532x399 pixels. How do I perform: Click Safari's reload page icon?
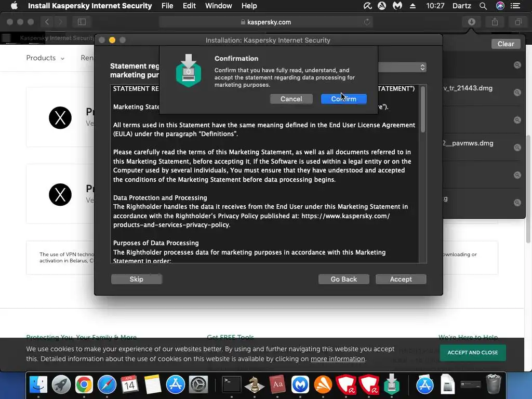click(367, 22)
